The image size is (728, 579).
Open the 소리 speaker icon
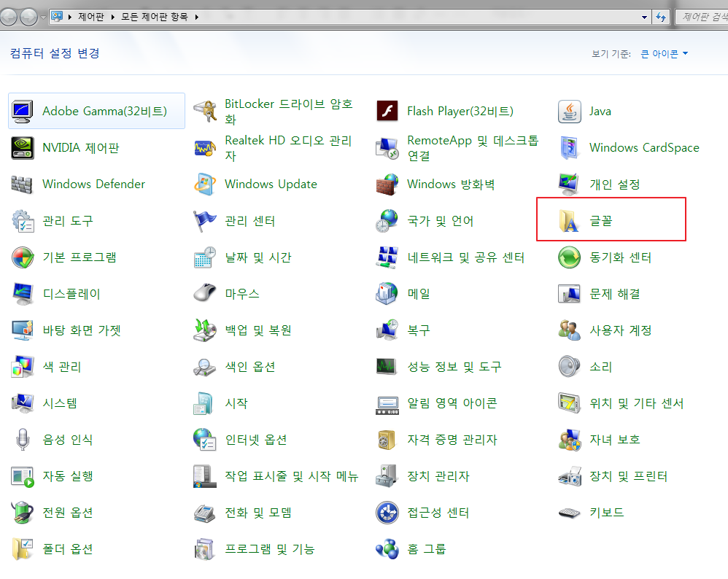[x=570, y=367]
